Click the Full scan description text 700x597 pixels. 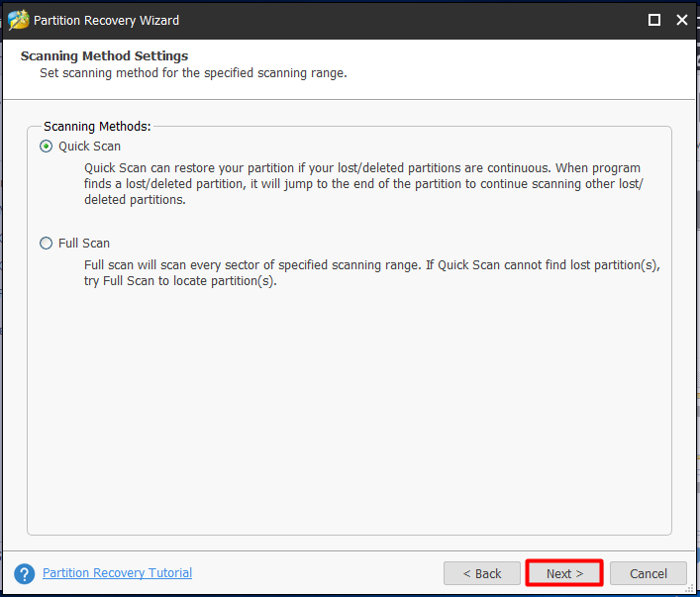pyautogui.click(x=372, y=273)
